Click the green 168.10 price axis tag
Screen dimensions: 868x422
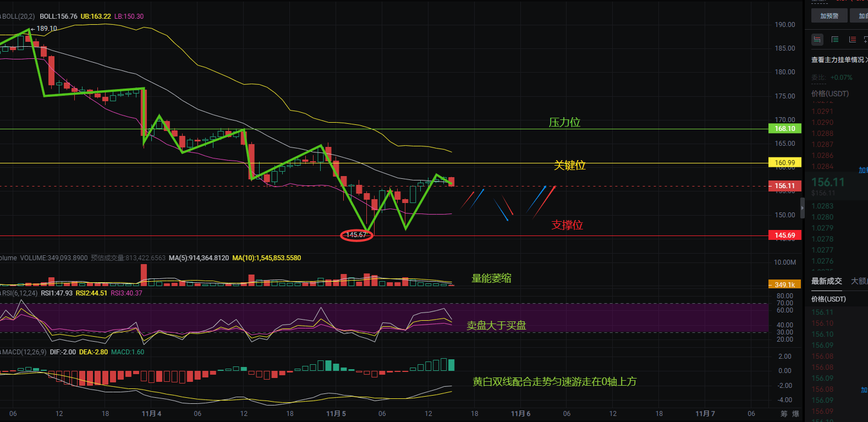785,129
